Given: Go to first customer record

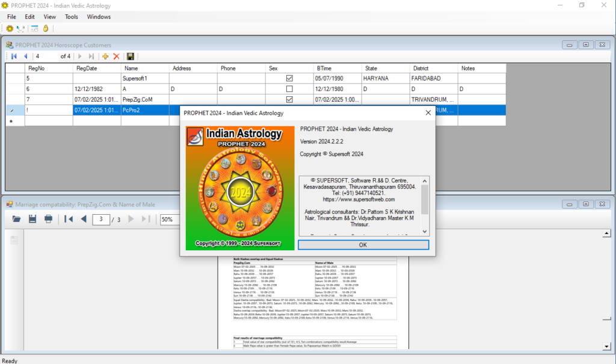Looking at the screenshot, I should (14, 56).
